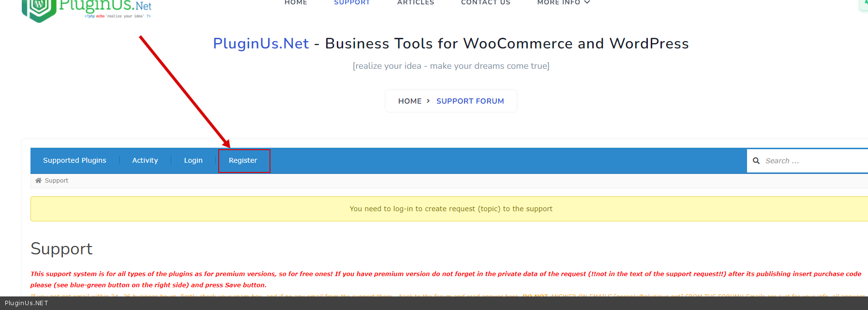This screenshot has height=310, width=868.
Task: Select the Supported Plugins forum tab
Action: point(75,160)
